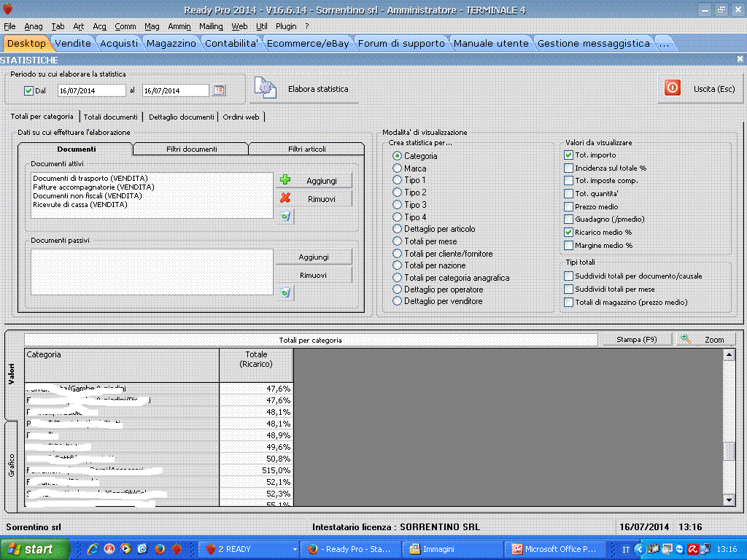
Task: Select the Totali per mese radio option
Action: click(x=398, y=241)
